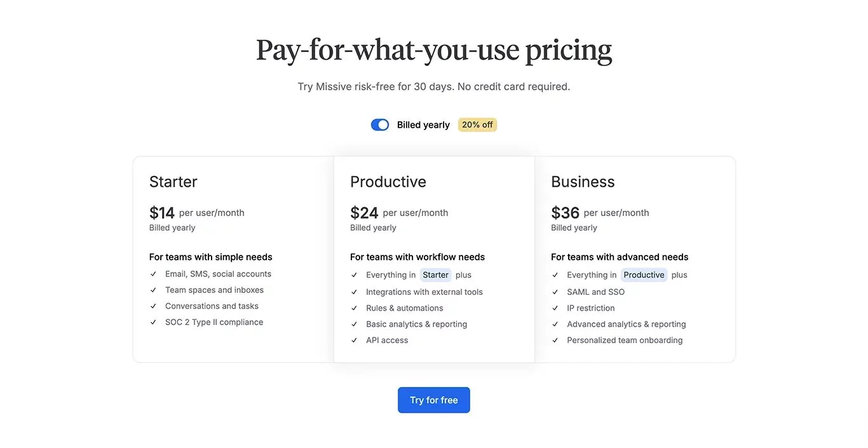Click checkmark beside Team spaces and inboxes
868x448 pixels.
click(x=153, y=290)
